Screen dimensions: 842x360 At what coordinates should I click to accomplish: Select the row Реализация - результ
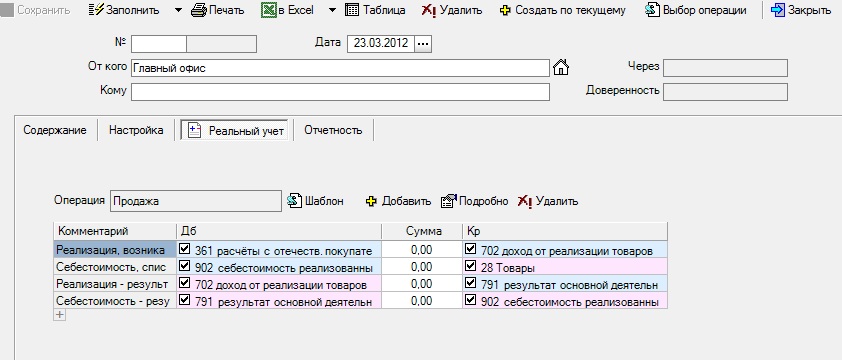pyautogui.click(x=115, y=284)
